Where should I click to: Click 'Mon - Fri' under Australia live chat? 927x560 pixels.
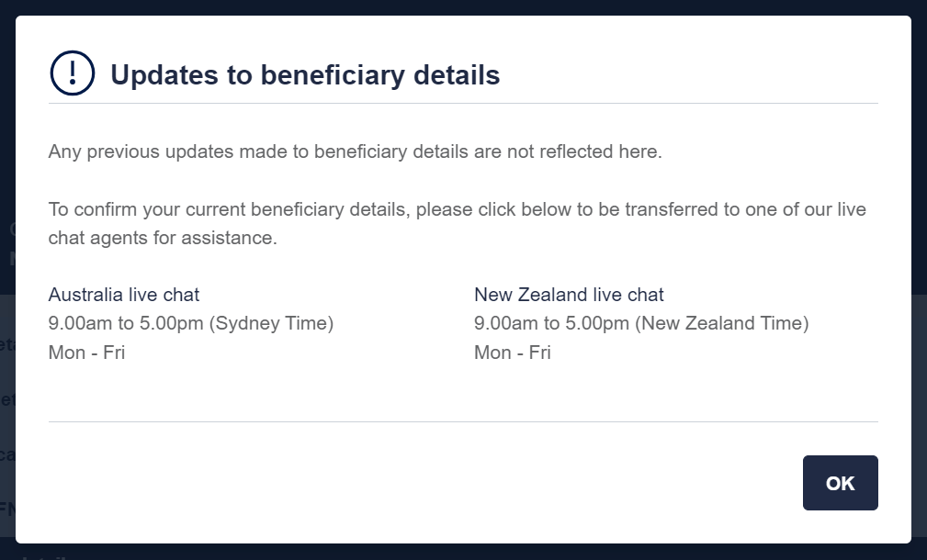86,353
